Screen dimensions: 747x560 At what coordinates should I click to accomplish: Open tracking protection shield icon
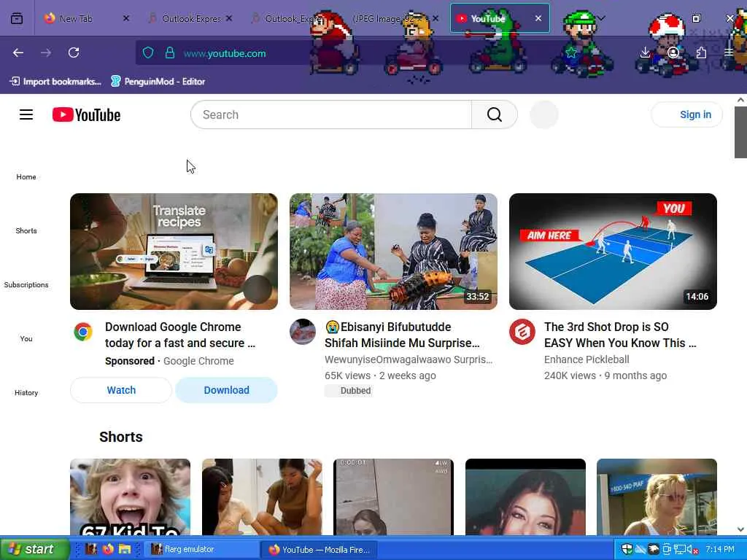point(148,52)
